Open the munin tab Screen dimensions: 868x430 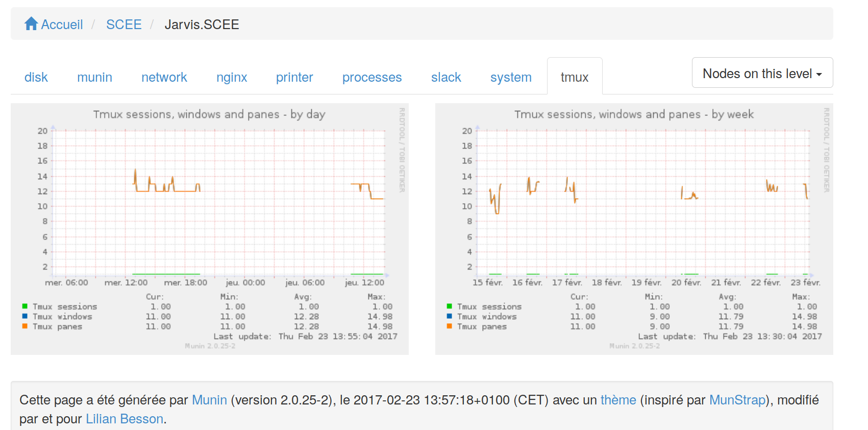94,77
